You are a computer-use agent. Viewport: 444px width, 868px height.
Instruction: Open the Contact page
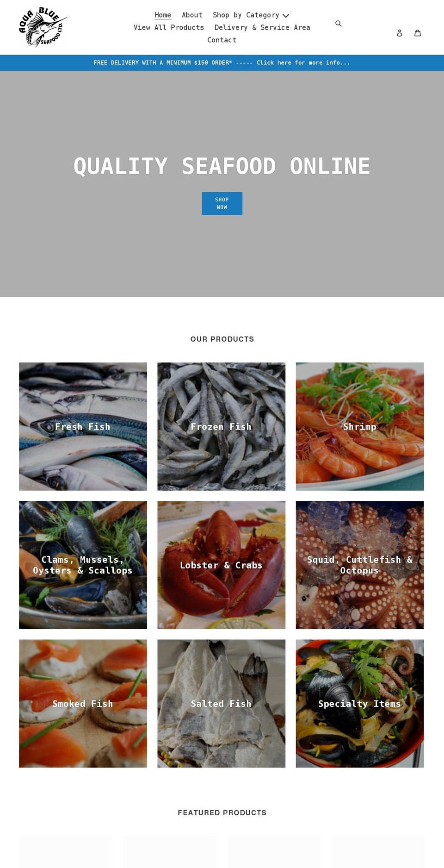[x=222, y=40]
